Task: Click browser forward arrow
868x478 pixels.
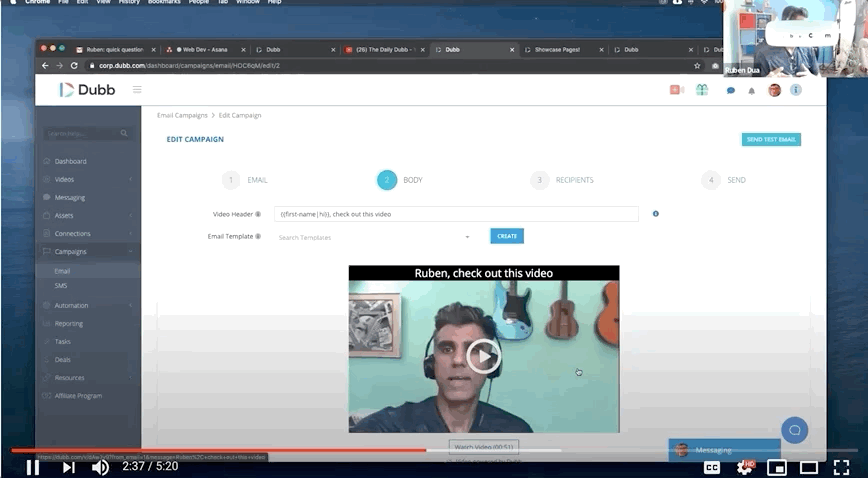Action: [59, 65]
